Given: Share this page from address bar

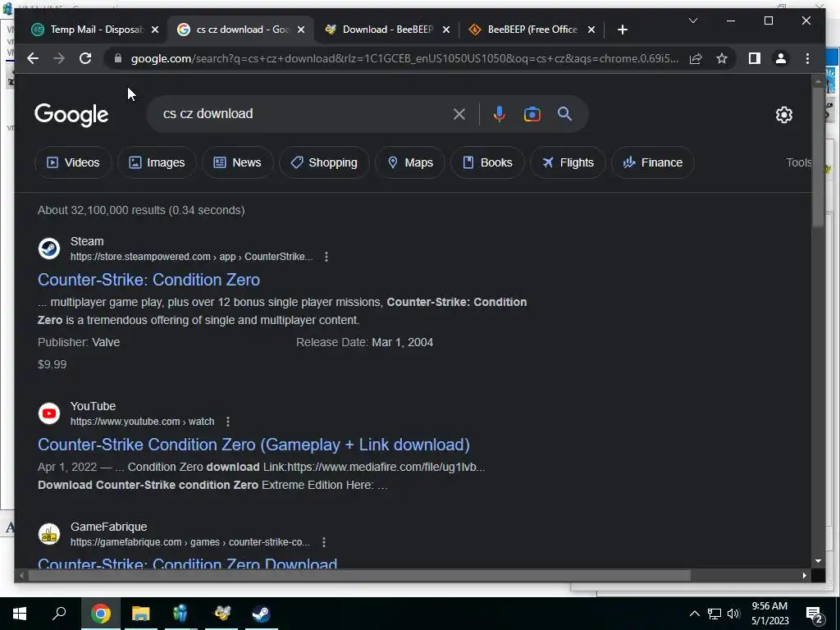Looking at the screenshot, I should pos(696,58).
